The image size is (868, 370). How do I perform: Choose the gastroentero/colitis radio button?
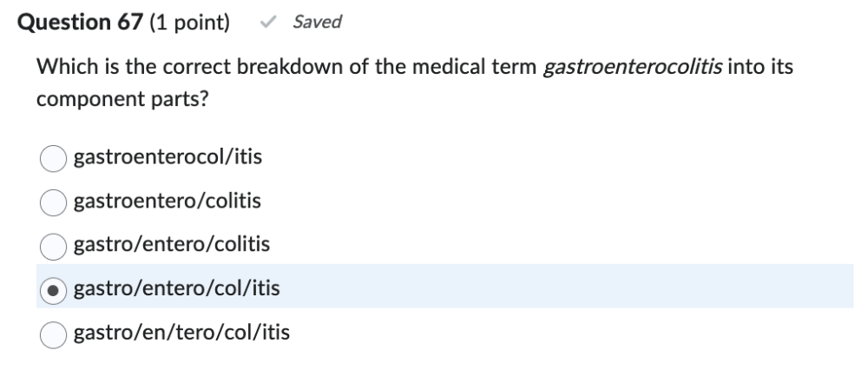click(54, 202)
